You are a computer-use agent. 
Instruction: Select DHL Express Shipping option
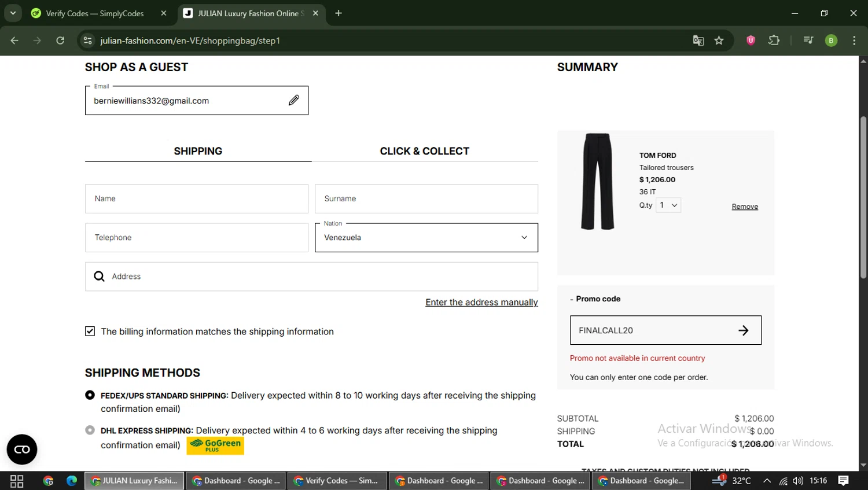click(x=90, y=430)
